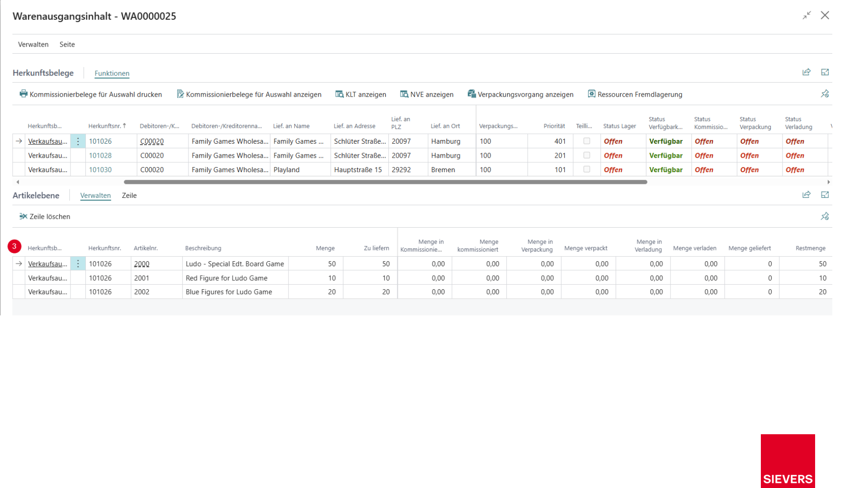Pin the Herkunftsbelege action bar

point(825,94)
